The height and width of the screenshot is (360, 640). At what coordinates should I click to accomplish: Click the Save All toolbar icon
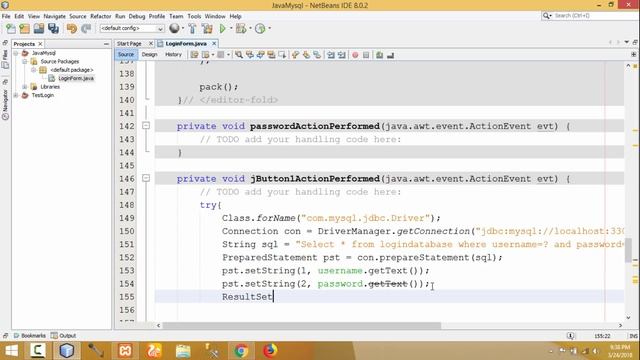tap(53, 29)
